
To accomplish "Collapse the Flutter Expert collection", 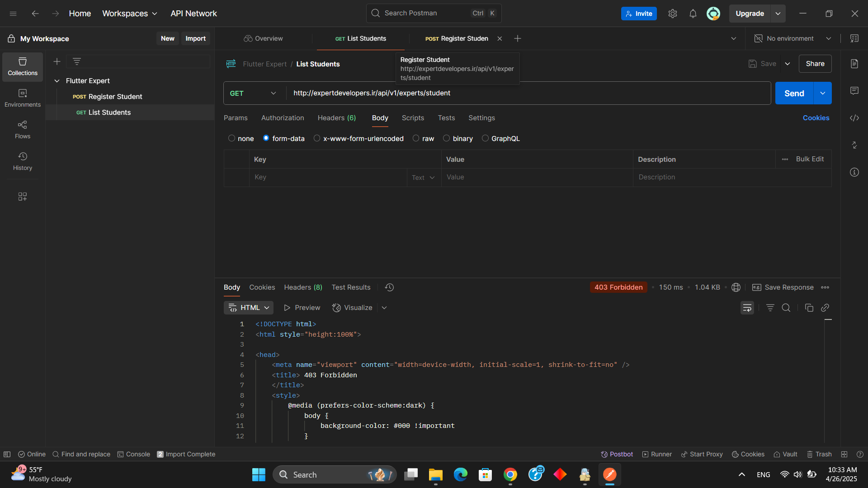I will (x=57, y=81).
